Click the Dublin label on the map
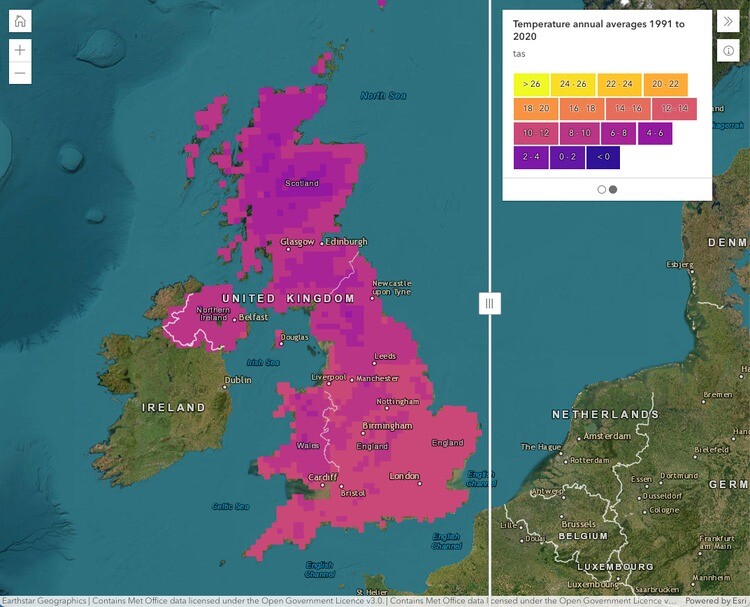The width and height of the screenshot is (750, 607). (x=238, y=380)
